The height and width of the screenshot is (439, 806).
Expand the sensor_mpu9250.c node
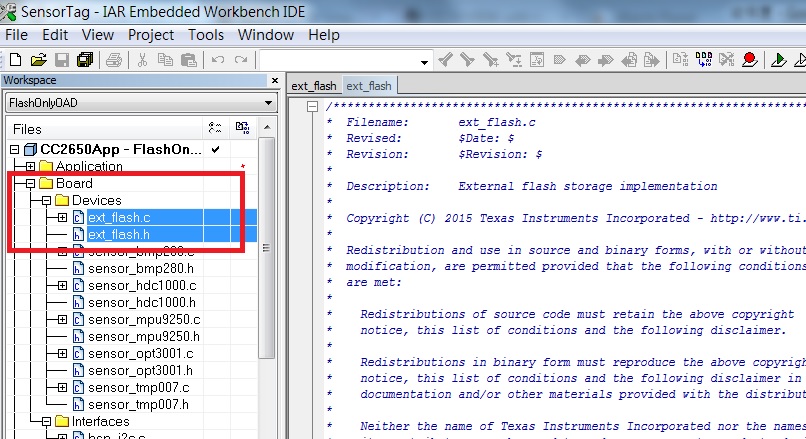point(62,319)
